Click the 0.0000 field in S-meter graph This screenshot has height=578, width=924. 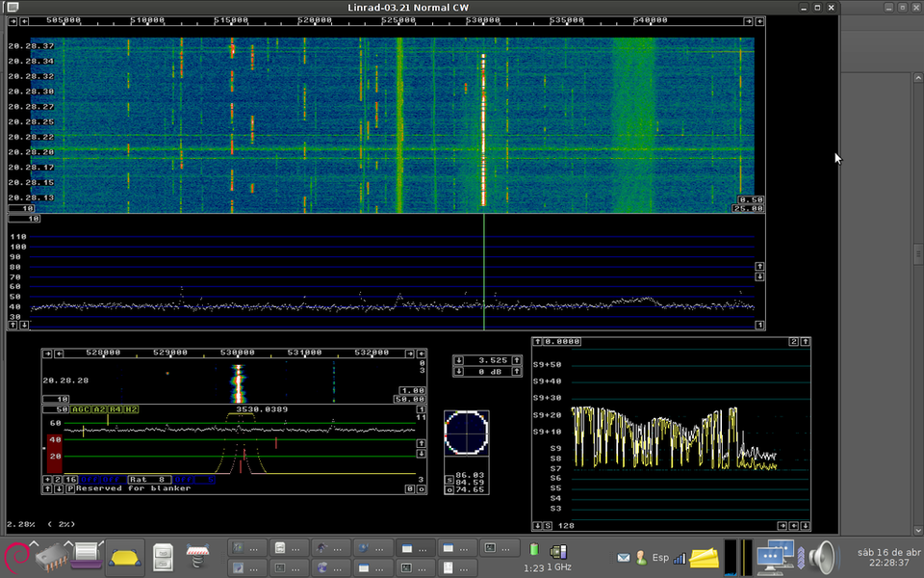(x=562, y=342)
